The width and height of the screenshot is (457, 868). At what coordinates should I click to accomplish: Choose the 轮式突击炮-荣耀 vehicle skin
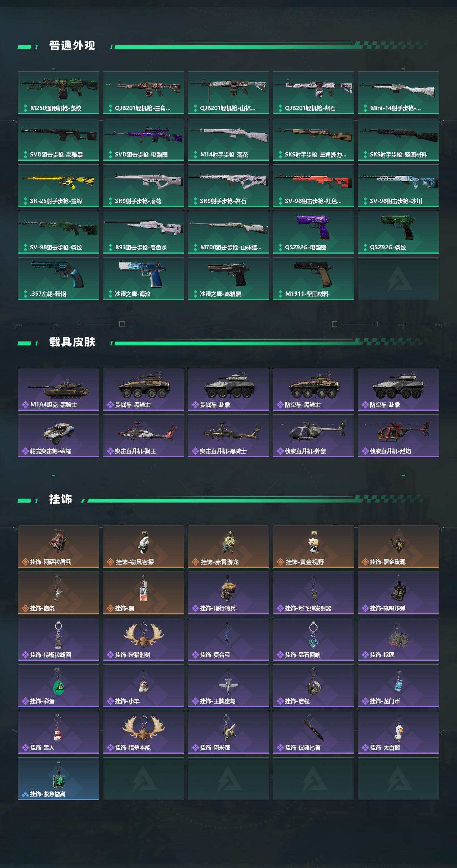tap(59, 436)
